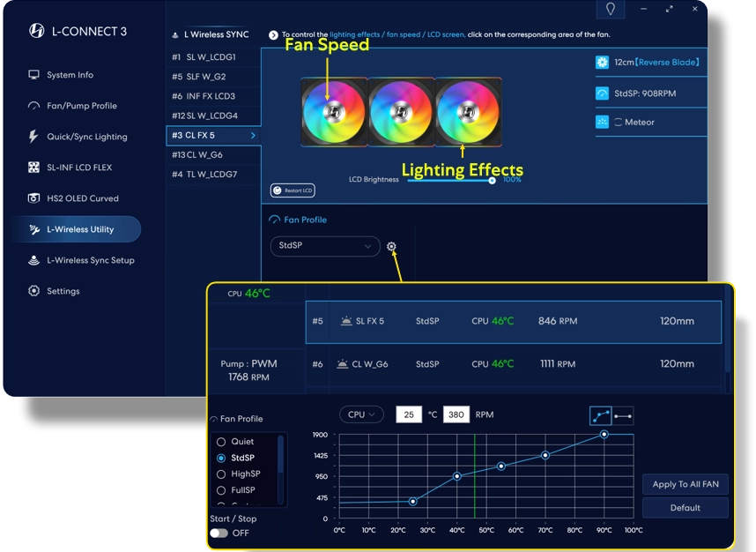Click the Restart LCD button
756x552 pixels.
click(293, 190)
